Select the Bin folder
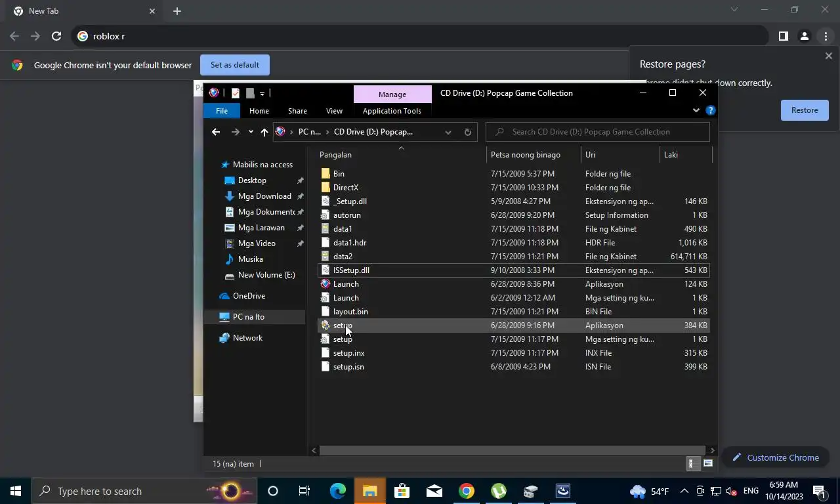This screenshot has height=504, width=840. [339, 174]
